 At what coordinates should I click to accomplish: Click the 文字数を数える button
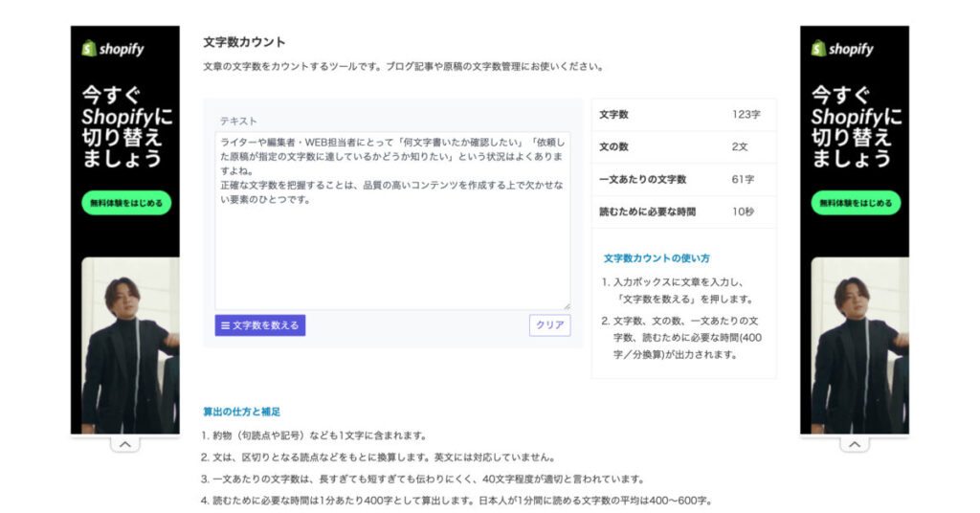260,325
